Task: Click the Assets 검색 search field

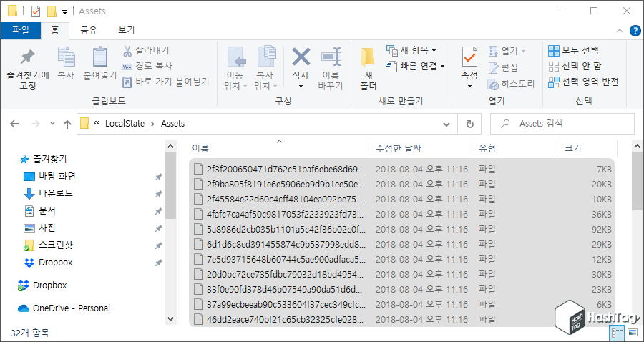Action: (562, 124)
